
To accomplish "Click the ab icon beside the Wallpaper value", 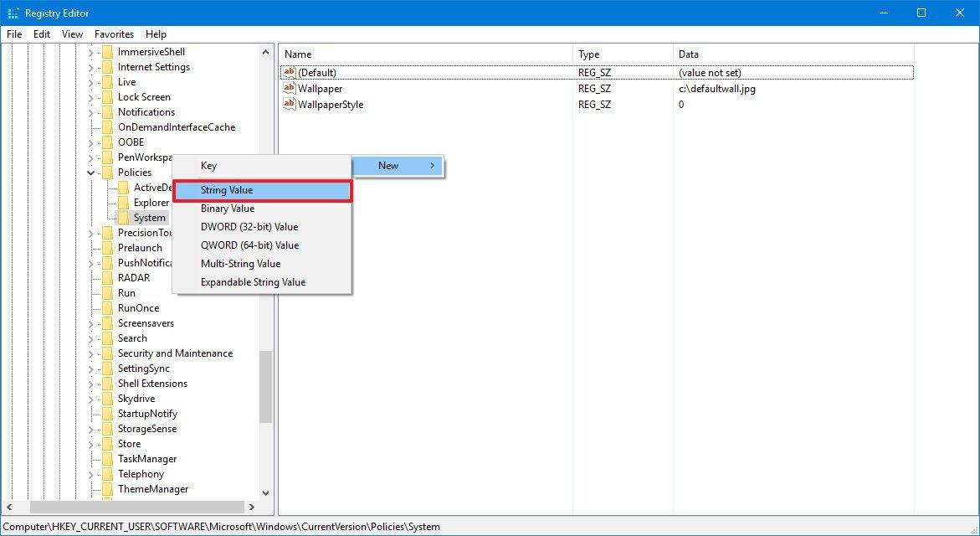I will pos(289,88).
